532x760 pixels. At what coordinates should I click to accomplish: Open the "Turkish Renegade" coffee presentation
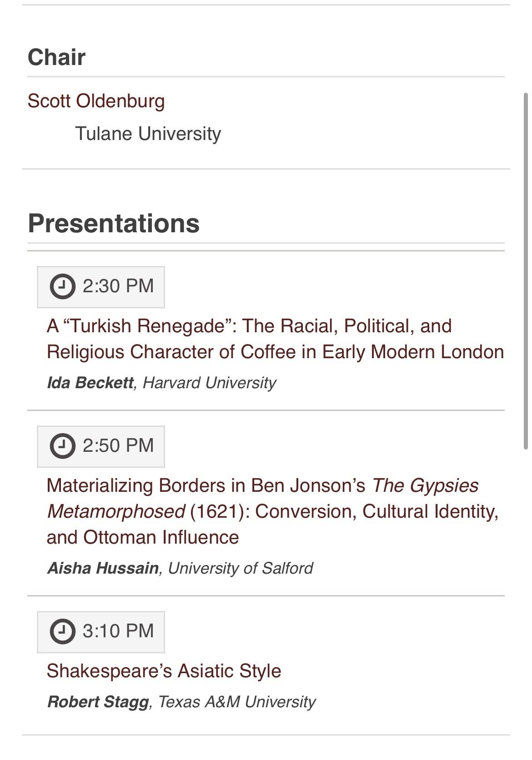(275, 339)
